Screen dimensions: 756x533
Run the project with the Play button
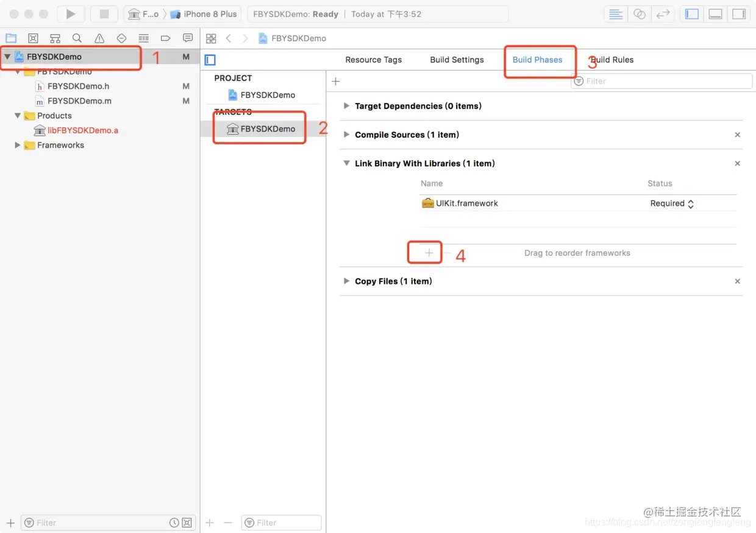(71, 14)
